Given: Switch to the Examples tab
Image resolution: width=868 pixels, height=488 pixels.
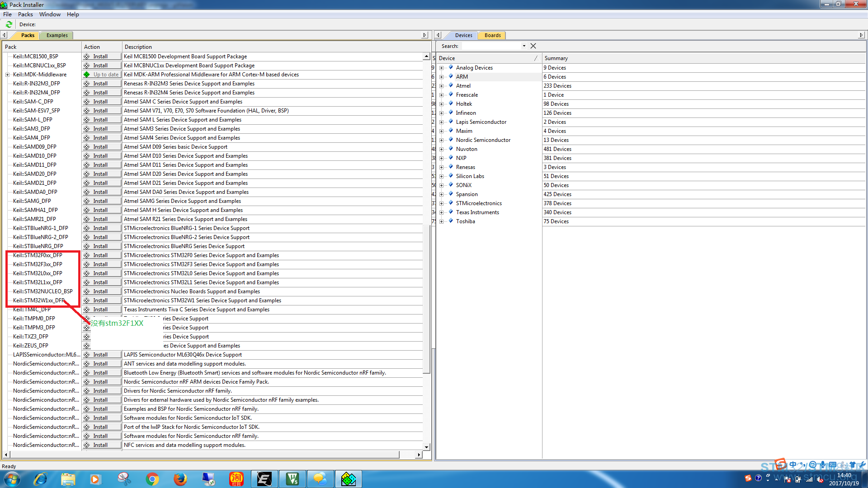Looking at the screenshot, I should pyautogui.click(x=57, y=35).
